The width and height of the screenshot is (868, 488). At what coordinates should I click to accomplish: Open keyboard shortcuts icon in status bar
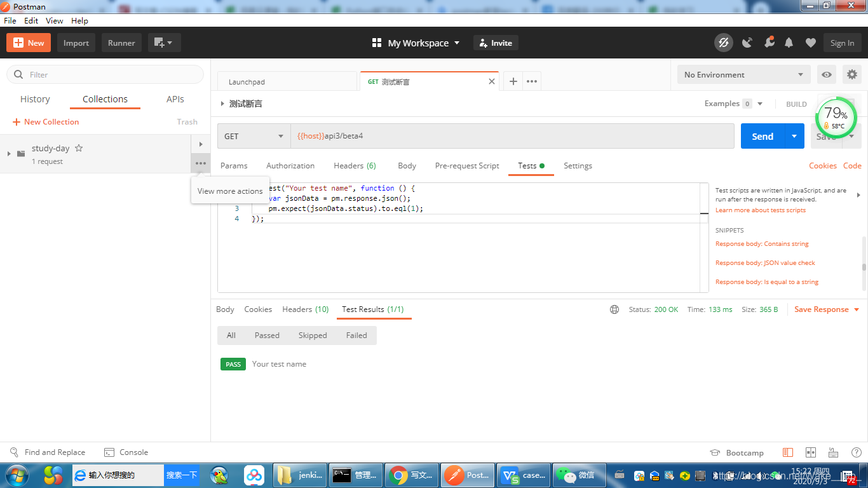click(833, 452)
